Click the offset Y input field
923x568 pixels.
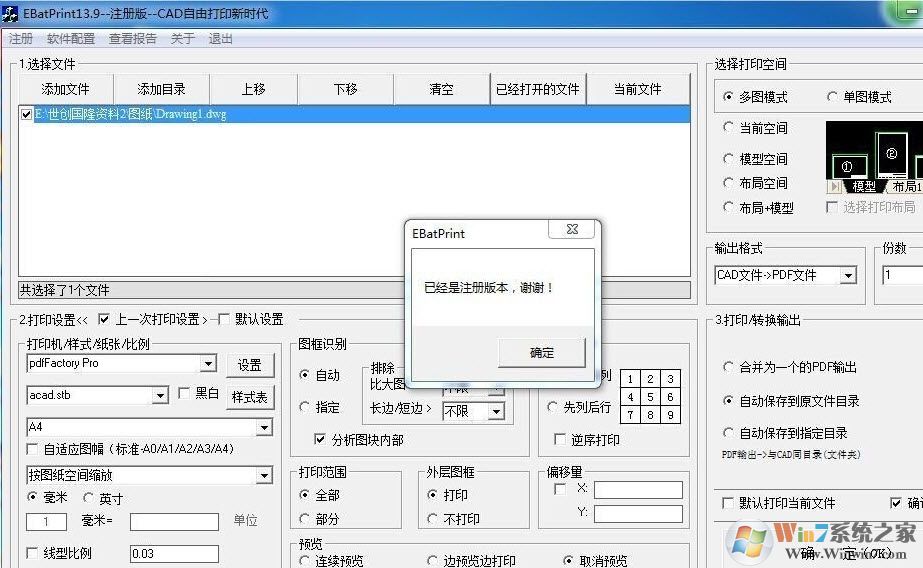(x=638, y=514)
